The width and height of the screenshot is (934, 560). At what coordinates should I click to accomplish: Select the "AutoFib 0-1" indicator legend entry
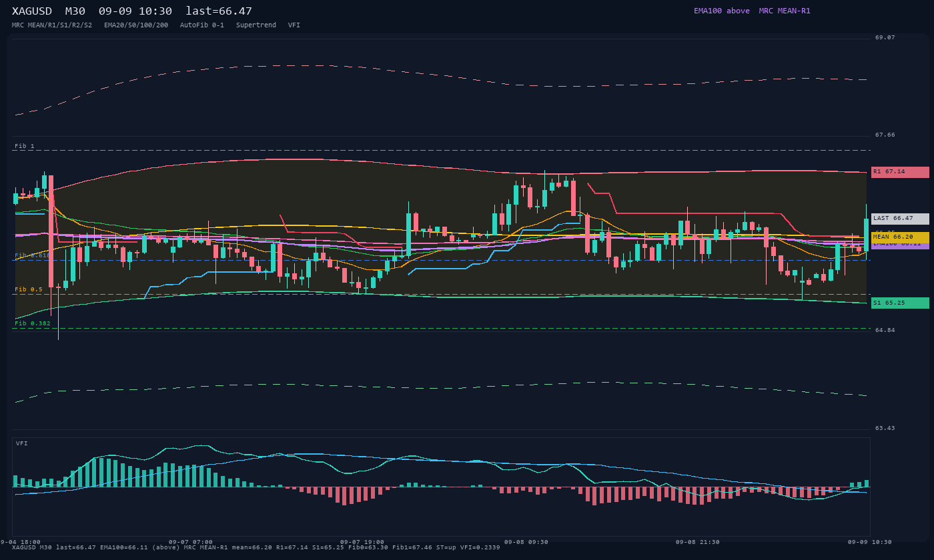(202, 25)
